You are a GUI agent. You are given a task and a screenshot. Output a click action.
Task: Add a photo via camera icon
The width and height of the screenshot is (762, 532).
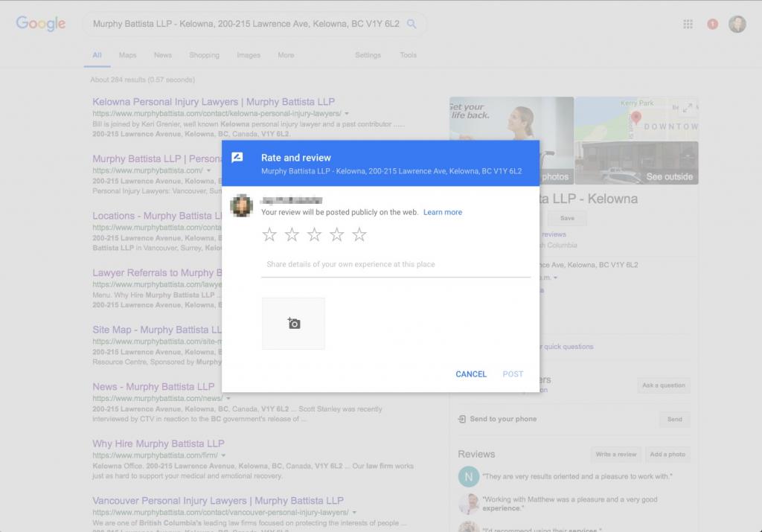(293, 324)
